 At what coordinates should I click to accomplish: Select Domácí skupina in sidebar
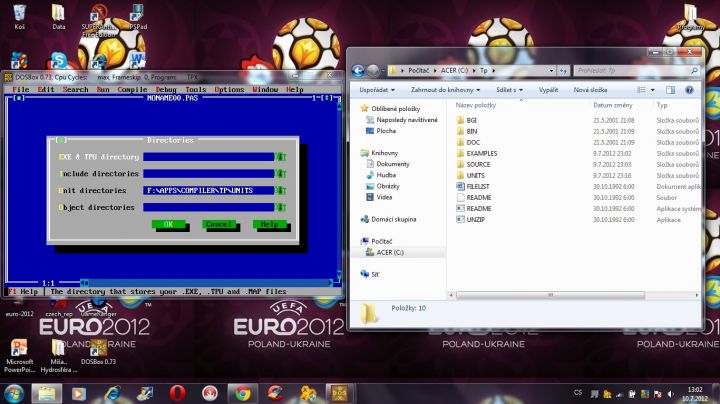pyautogui.click(x=388, y=219)
